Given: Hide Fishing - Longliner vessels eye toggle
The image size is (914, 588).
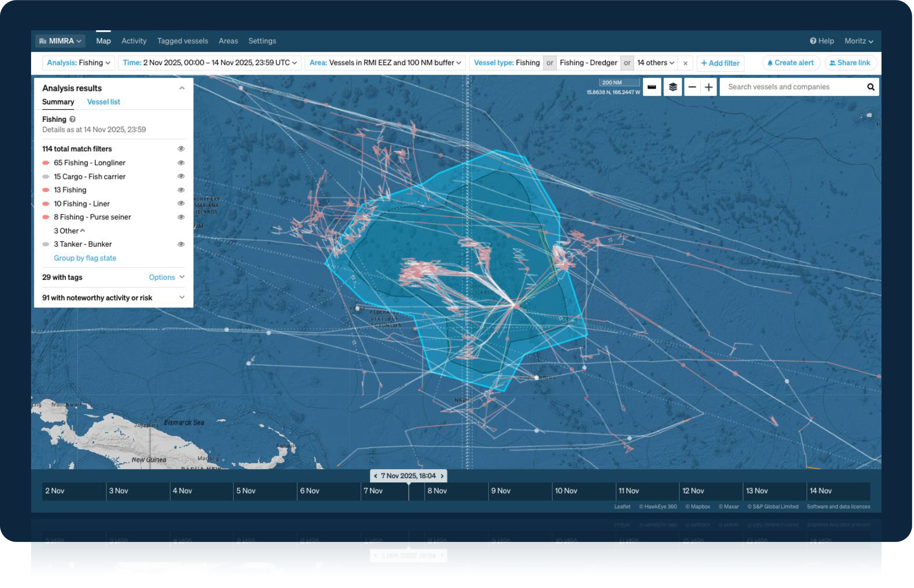Looking at the screenshot, I should coord(182,163).
